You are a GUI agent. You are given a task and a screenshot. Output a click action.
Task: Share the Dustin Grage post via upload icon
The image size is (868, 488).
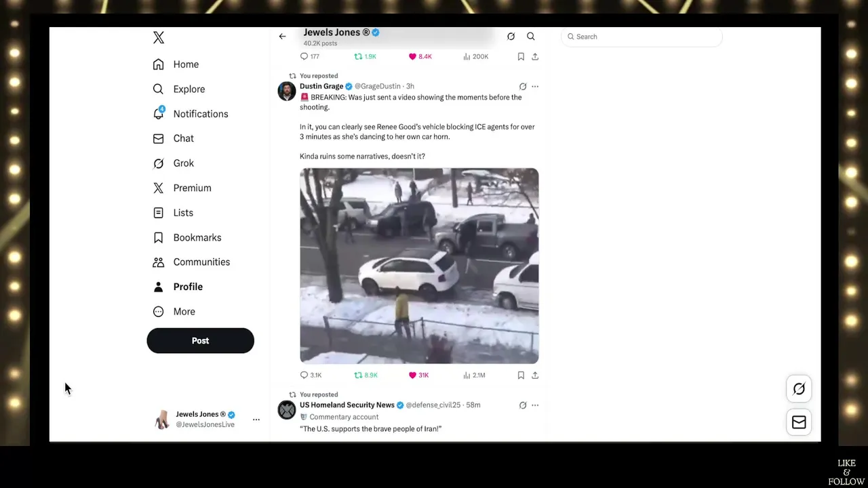click(x=535, y=375)
